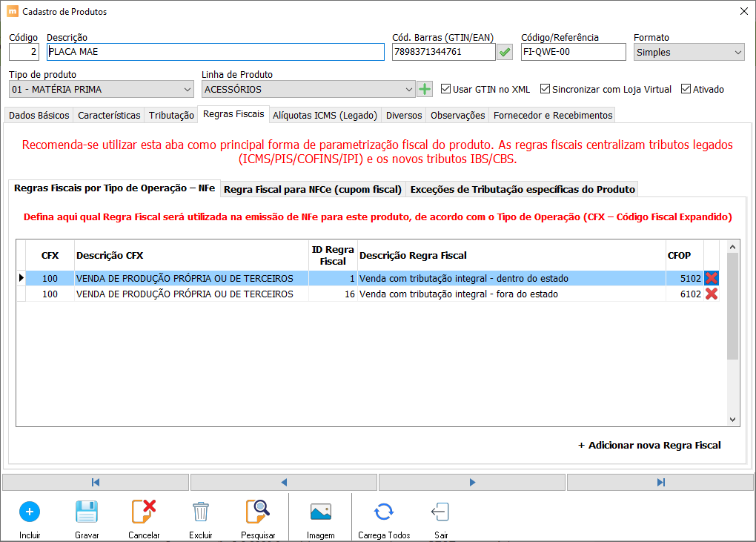Open the Observações tab

tap(457, 115)
